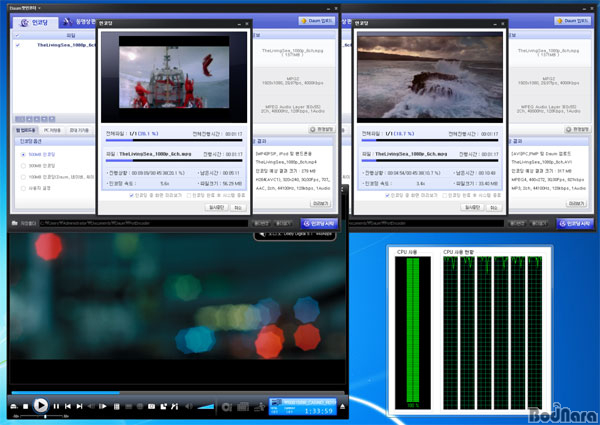Screen dimensions: 600x425
Task: Click the play button in the media player
Action: tap(41, 405)
